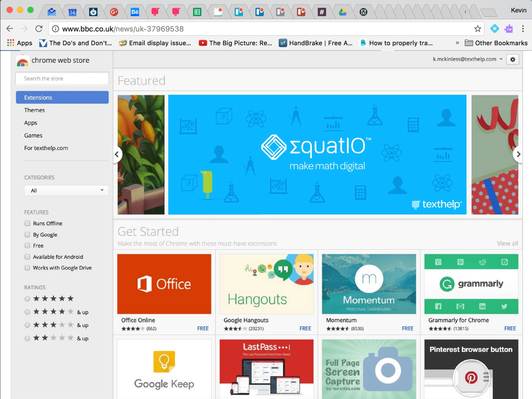The height and width of the screenshot is (399, 532).
Task: Click FREE on Grammarly for Chrome
Action: tap(510, 329)
